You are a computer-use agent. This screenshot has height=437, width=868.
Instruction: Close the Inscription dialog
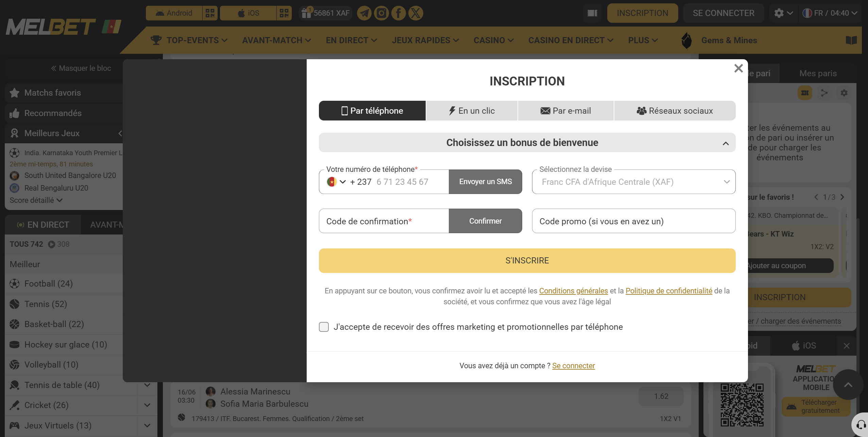click(738, 68)
